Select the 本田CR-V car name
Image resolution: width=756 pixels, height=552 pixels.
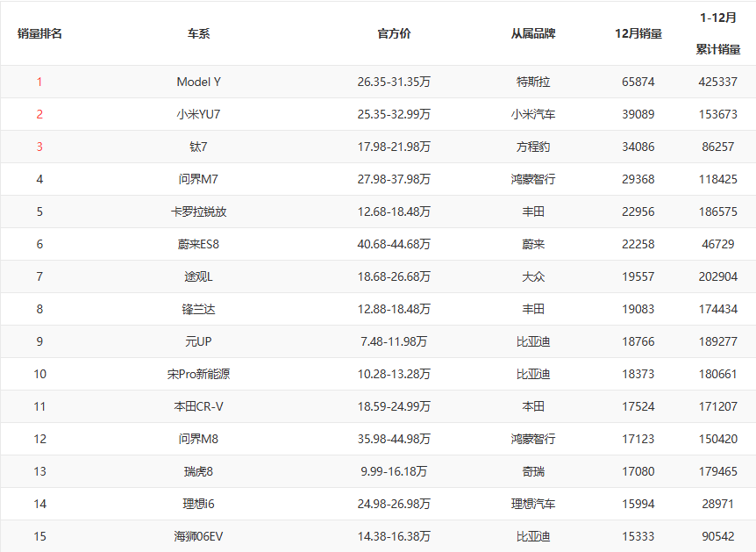(198, 406)
